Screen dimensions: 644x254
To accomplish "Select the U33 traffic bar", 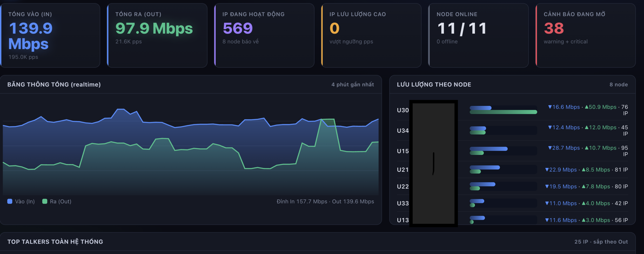I will [x=503, y=203].
